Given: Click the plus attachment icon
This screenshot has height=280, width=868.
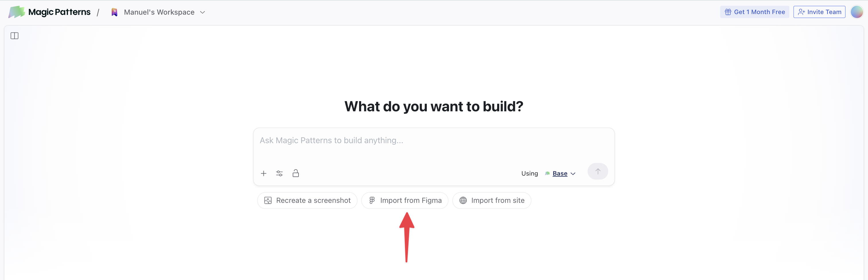Looking at the screenshot, I should [x=263, y=173].
